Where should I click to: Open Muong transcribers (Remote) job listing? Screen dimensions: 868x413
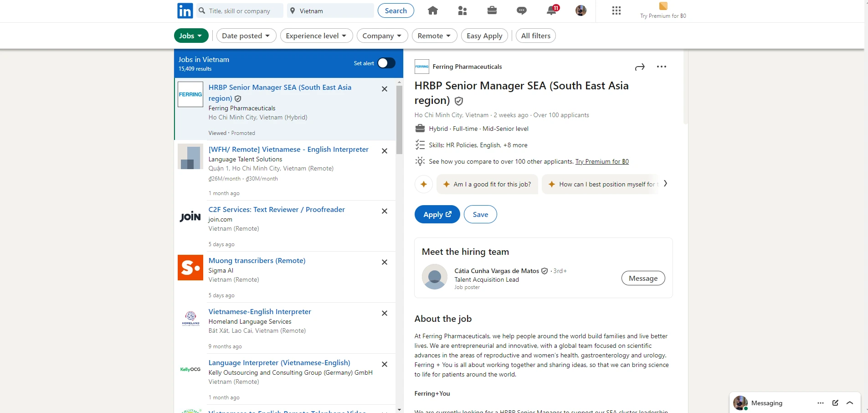tap(257, 261)
